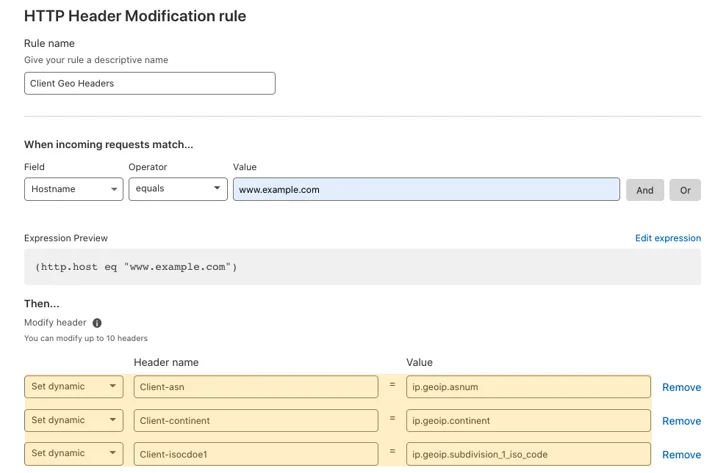Open the Hostname field dropdown
715x473 pixels.
coord(73,189)
